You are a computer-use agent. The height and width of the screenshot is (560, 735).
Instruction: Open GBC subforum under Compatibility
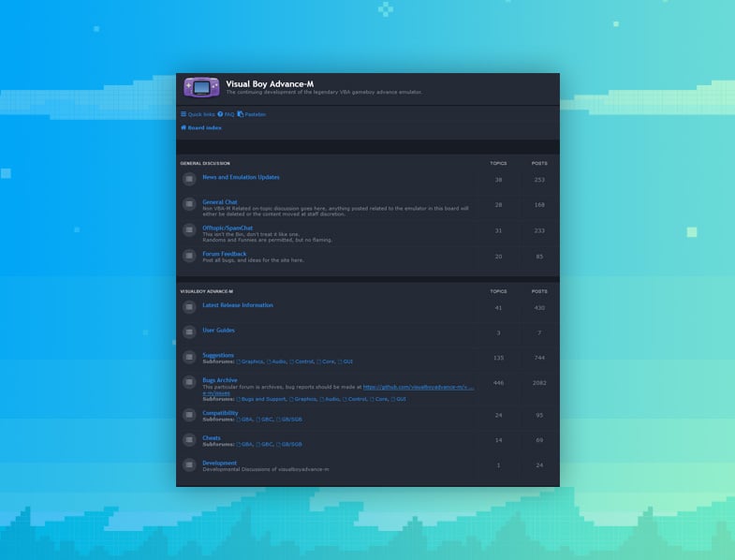tap(264, 420)
